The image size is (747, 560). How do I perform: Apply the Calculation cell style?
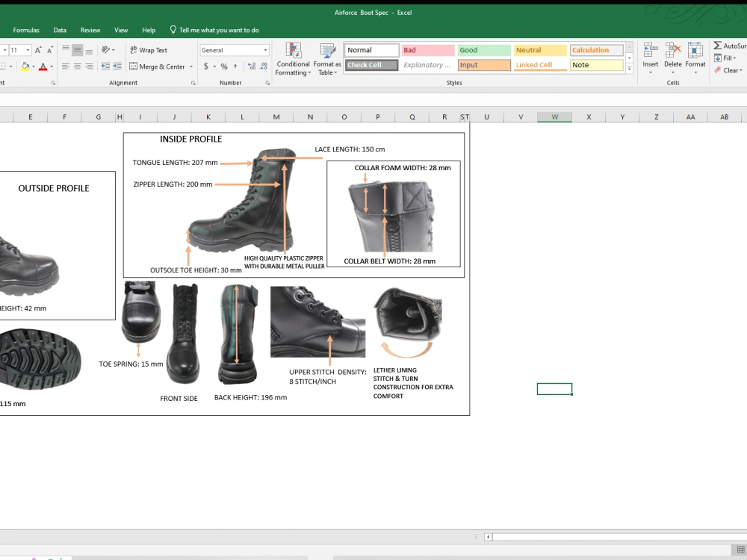(x=596, y=50)
